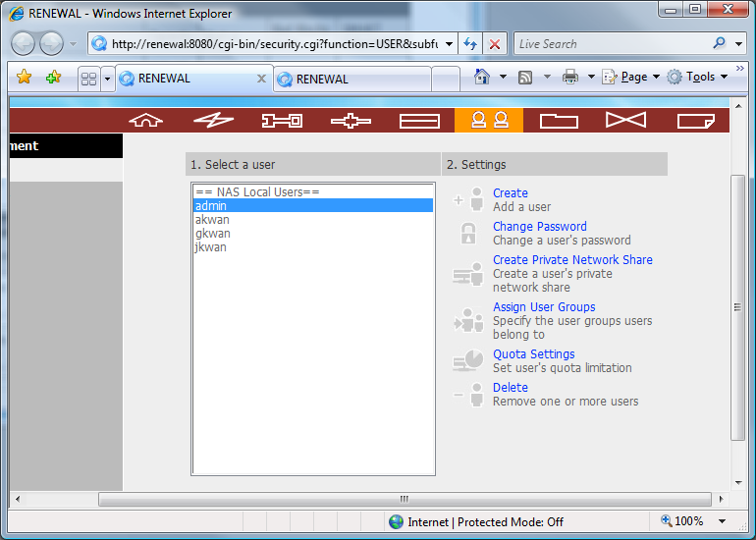Image resolution: width=756 pixels, height=540 pixels.
Task: Close the first RENEWAL tab
Action: pyautogui.click(x=261, y=79)
